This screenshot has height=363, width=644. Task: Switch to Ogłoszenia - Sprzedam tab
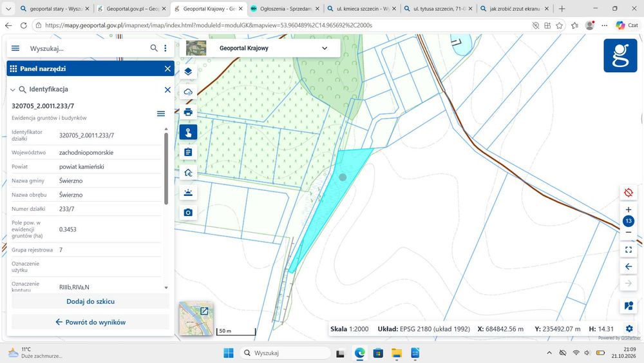(x=285, y=8)
